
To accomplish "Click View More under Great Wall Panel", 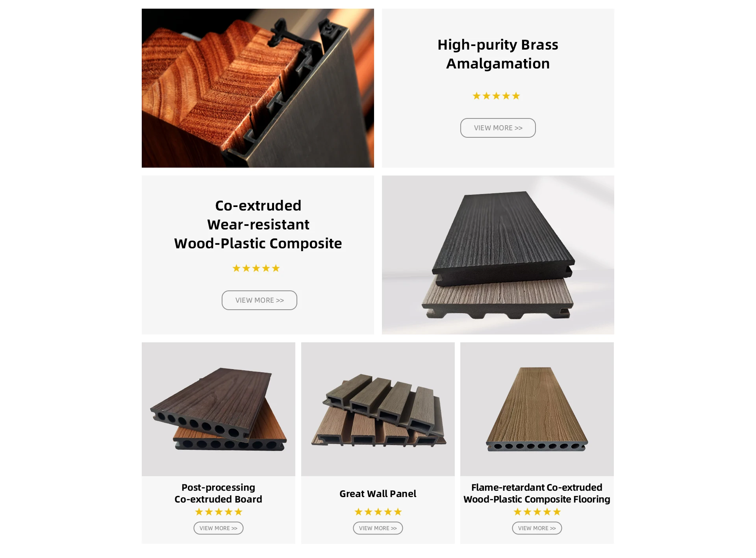I will point(378,528).
